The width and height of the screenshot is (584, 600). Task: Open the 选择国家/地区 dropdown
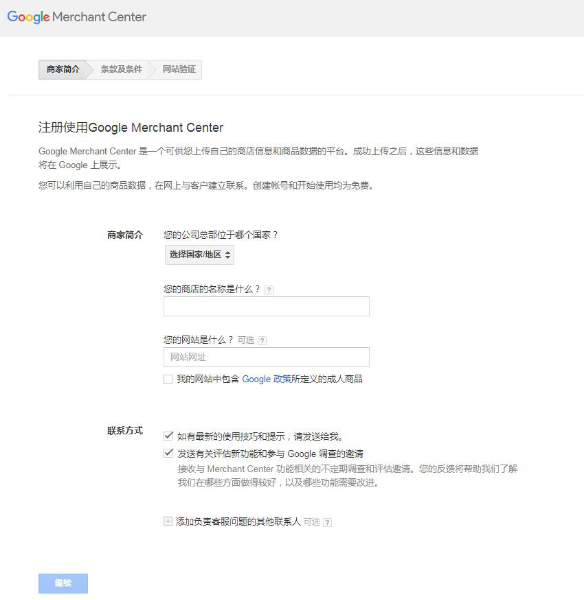(199, 255)
